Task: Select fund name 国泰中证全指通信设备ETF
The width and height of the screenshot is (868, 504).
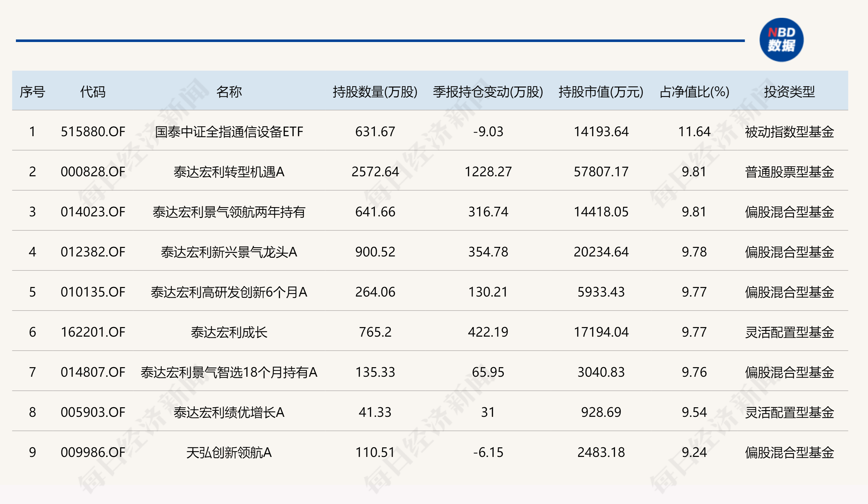Action: 229,132
